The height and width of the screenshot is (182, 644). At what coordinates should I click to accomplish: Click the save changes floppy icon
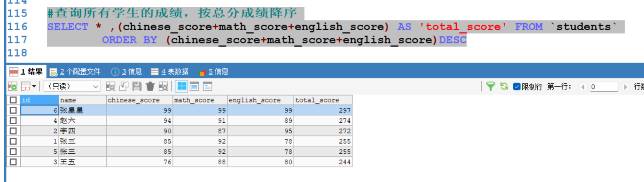(137, 86)
